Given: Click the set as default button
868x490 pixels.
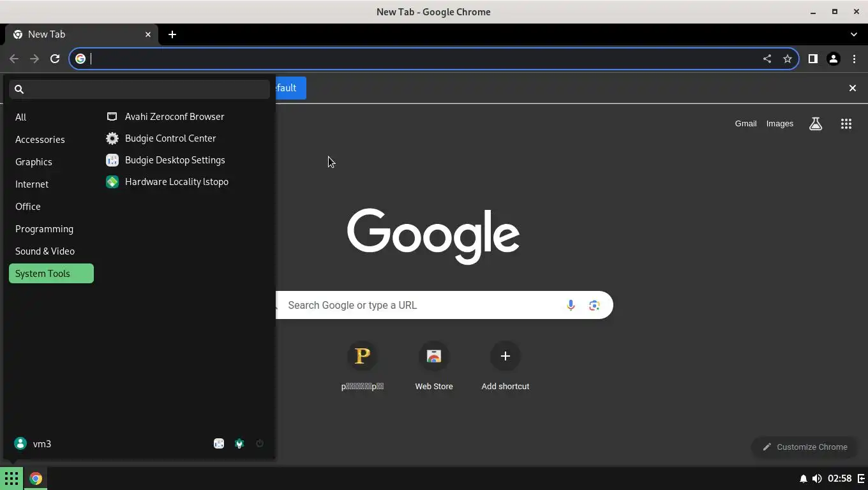Looking at the screenshot, I should click(x=290, y=88).
